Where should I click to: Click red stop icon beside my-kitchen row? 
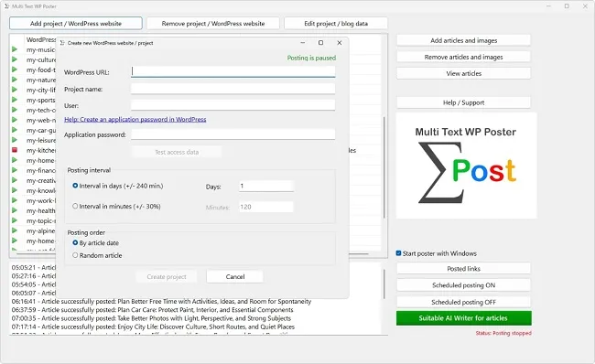pyautogui.click(x=15, y=150)
